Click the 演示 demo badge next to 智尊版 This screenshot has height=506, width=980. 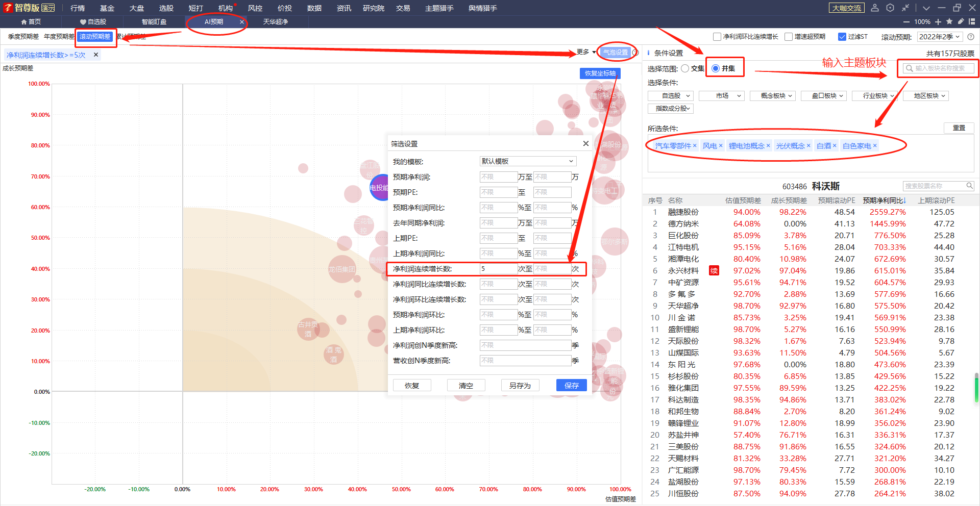pyautogui.click(x=48, y=8)
